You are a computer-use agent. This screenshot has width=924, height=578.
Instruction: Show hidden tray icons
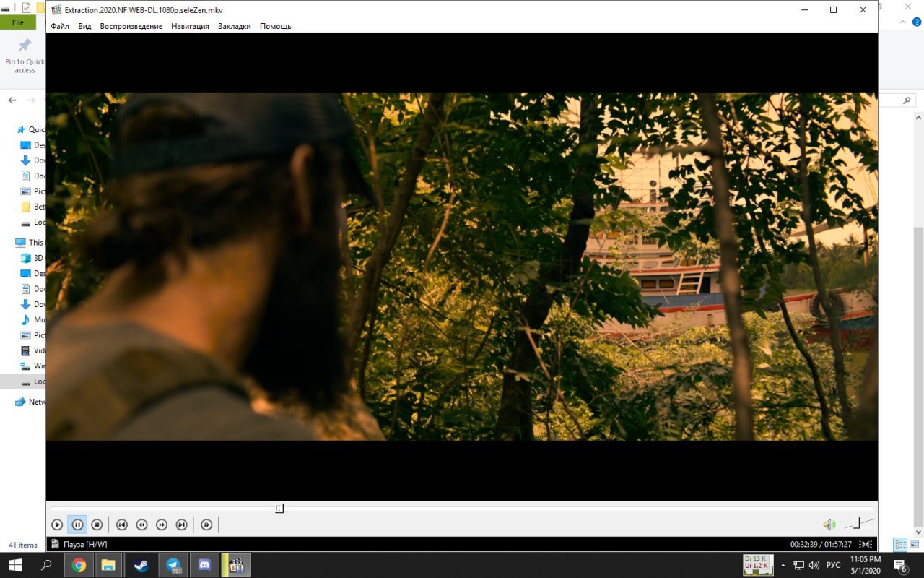point(783,565)
